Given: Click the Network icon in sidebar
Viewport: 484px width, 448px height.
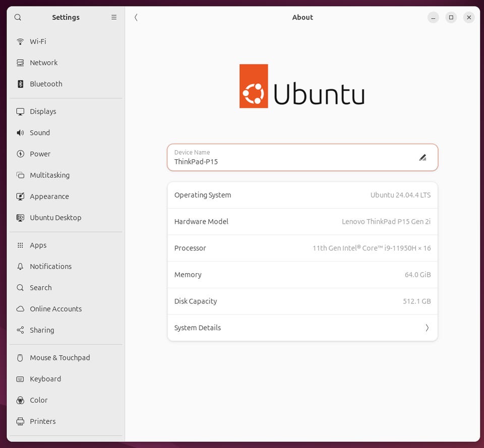Looking at the screenshot, I should pyautogui.click(x=20, y=62).
